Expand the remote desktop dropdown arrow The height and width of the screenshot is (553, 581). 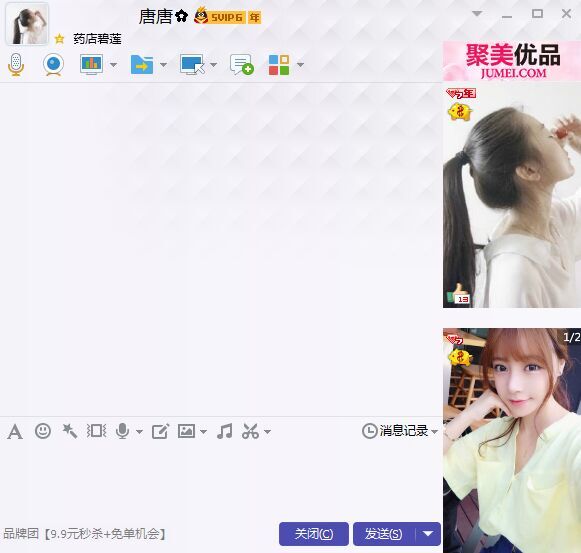213,65
